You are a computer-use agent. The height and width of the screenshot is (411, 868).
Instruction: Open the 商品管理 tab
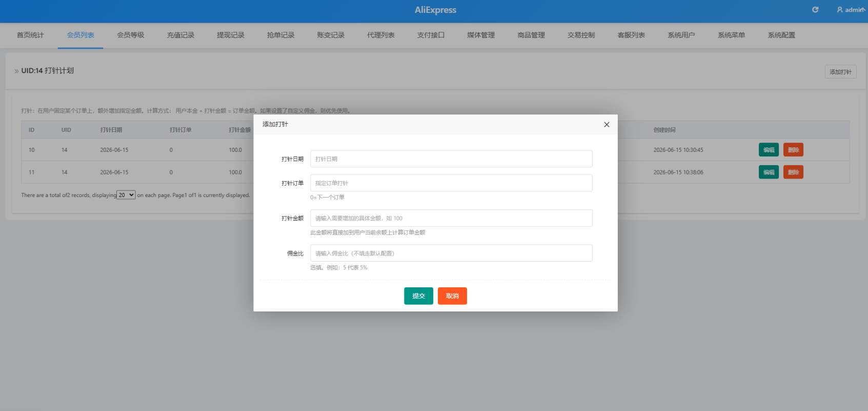tap(531, 35)
